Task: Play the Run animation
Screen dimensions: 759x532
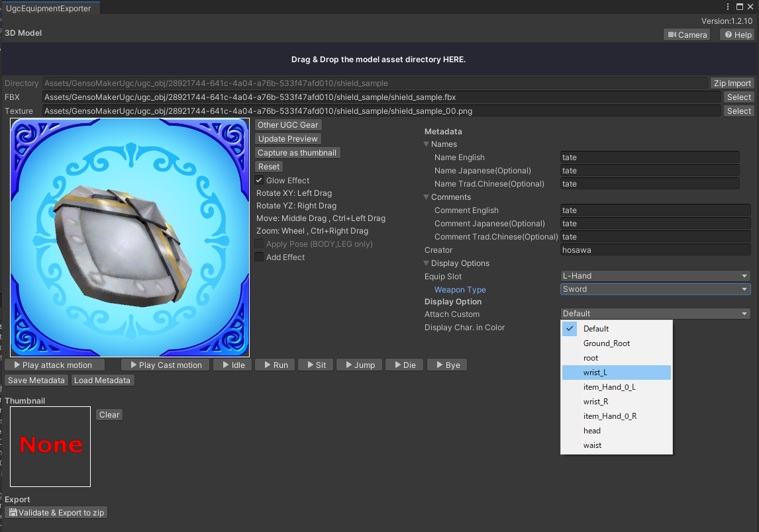Action: [x=275, y=365]
